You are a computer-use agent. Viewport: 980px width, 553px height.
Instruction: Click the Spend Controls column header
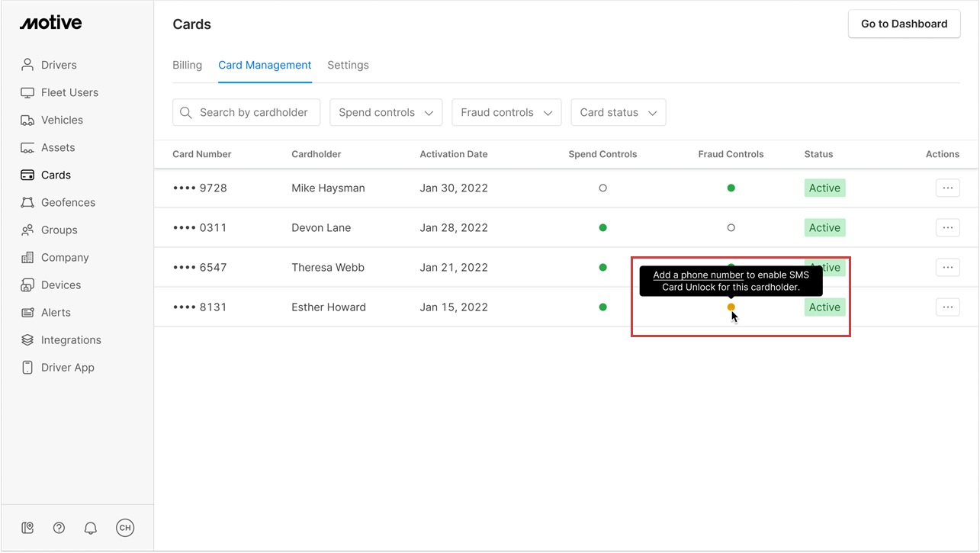602,154
